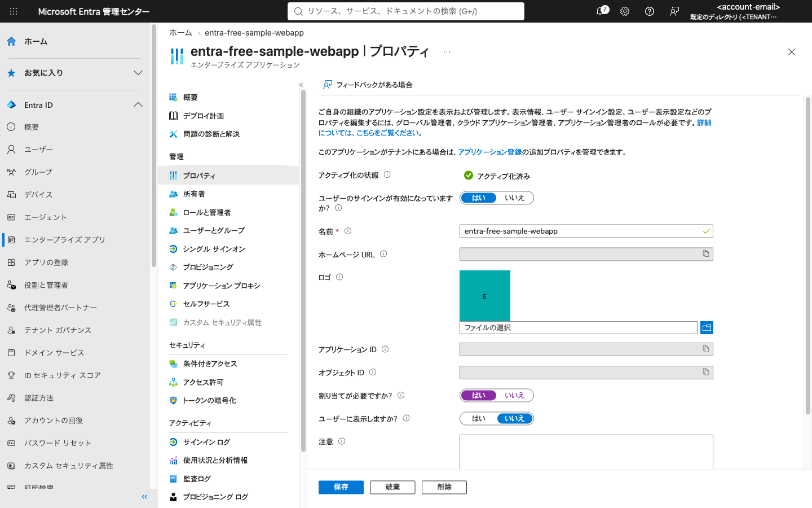The height and width of the screenshot is (508, 812).
Task: Show info tooltip for ユーザーに表示しますか
Action: [407, 418]
